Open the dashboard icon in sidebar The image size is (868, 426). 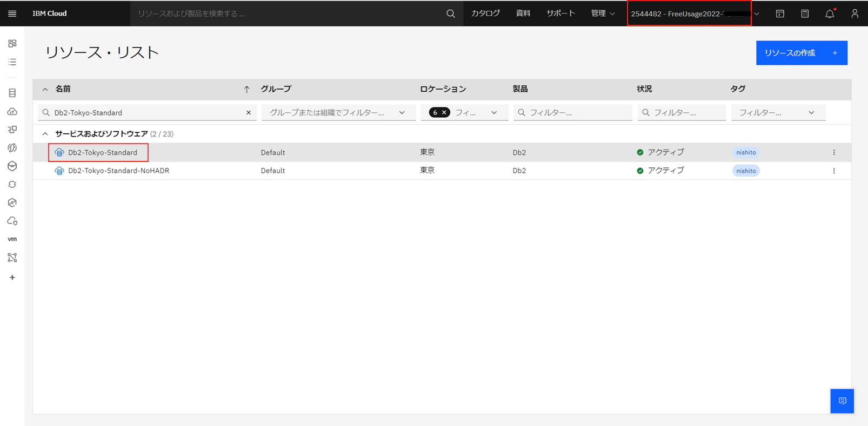coord(12,43)
